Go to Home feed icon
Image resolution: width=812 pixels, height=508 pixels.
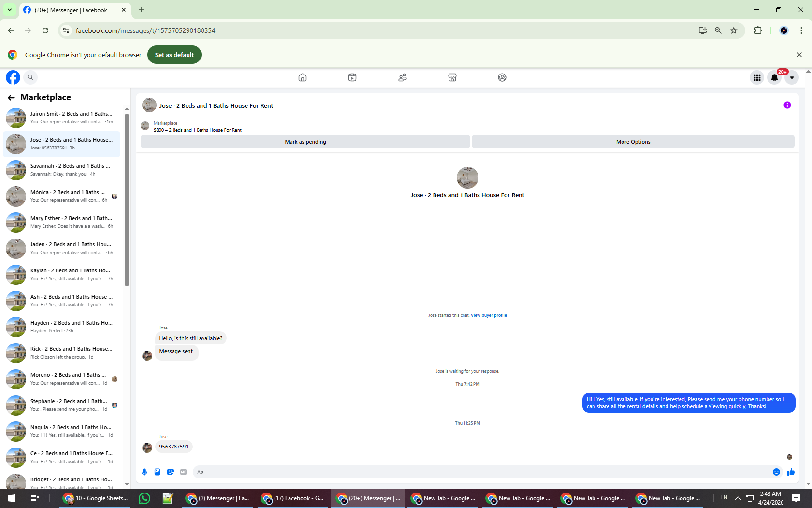[x=303, y=77]
